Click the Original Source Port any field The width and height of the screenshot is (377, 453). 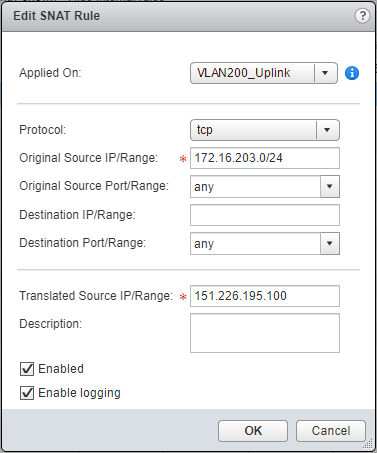point(255,186)
